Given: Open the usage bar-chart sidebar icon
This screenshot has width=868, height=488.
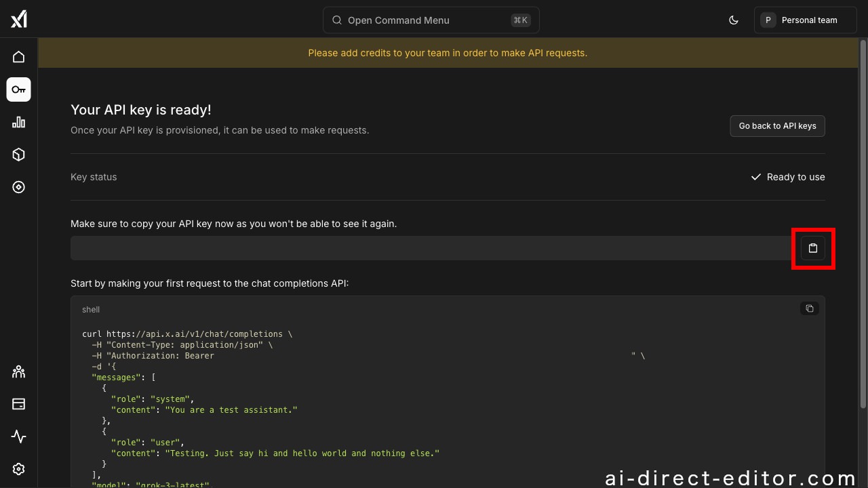Looking at the screenshot, I should click(19, 122).
